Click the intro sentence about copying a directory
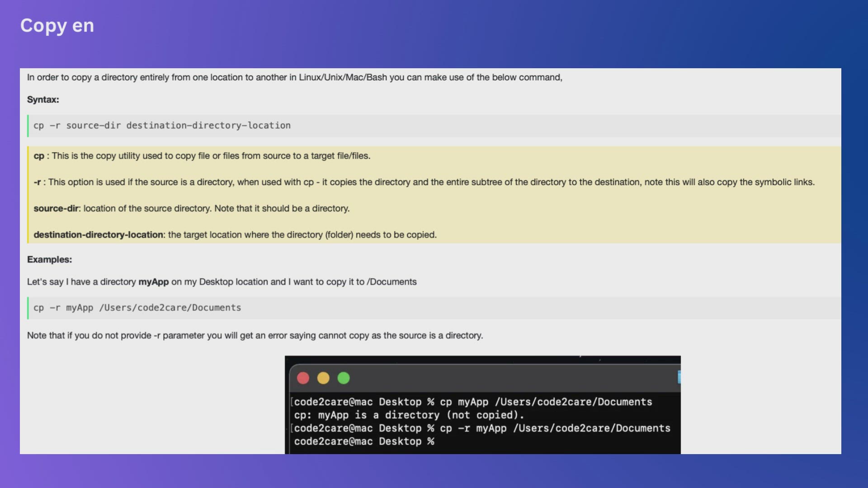This screenshot has height=488, width=868. (x=294, y=77)
